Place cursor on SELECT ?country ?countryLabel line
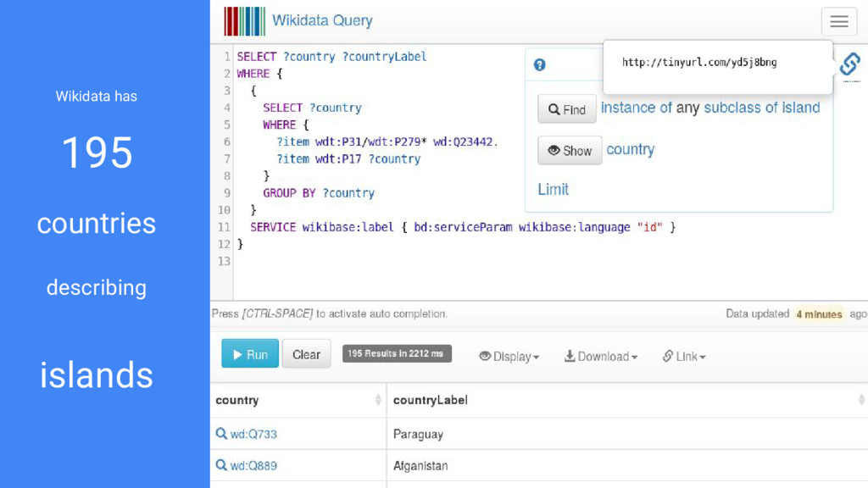 (x=331, y=57)
